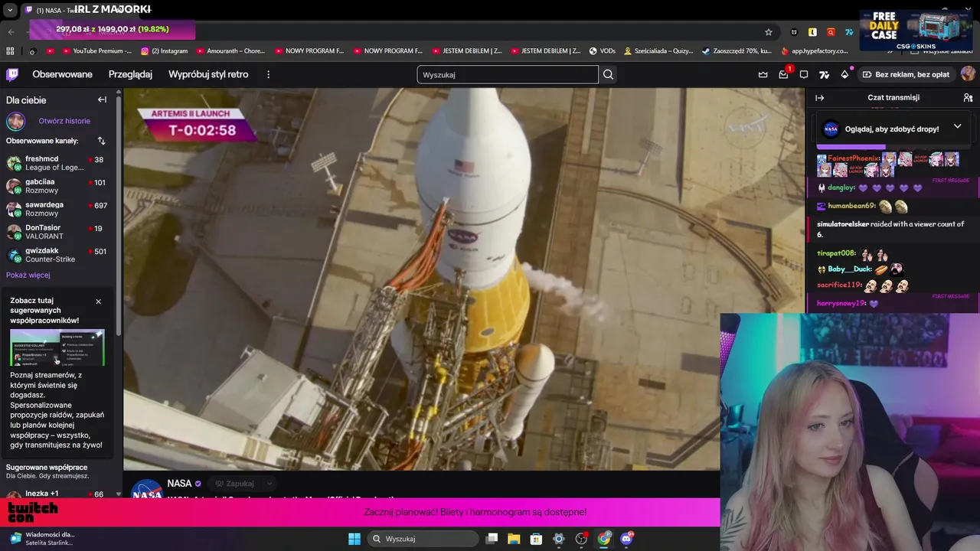This screenshot has height=551, width=980.
Task: Open Task View on taskbar
Action: click(492, 539)
